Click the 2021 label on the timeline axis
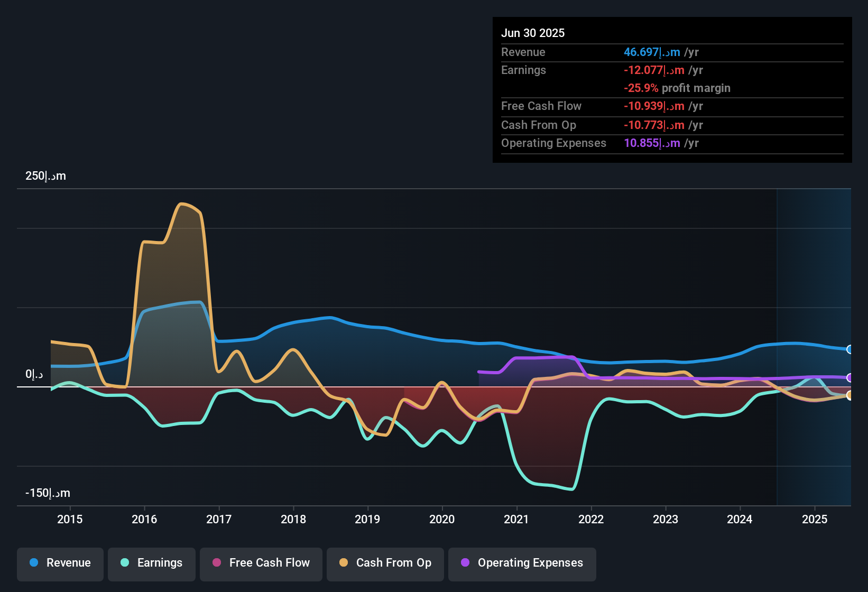Screen dimensions: 868x592 (x=516, y=520)
